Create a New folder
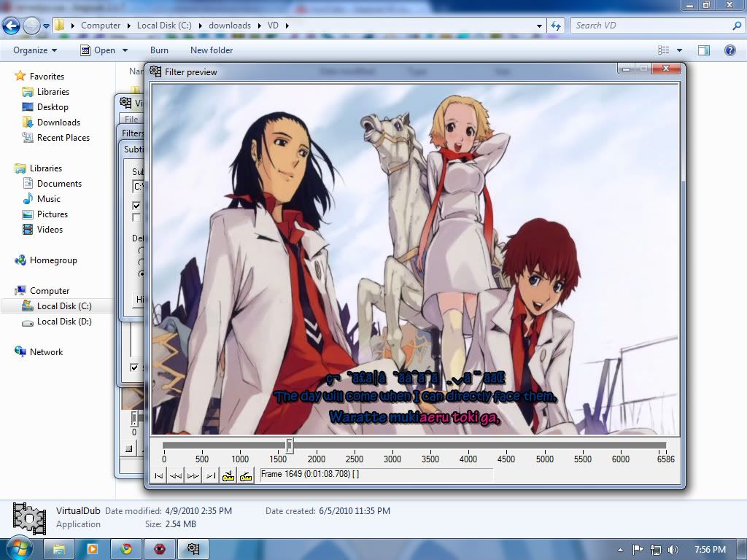Viewport: 747px width, 560px height. point(212,50)
